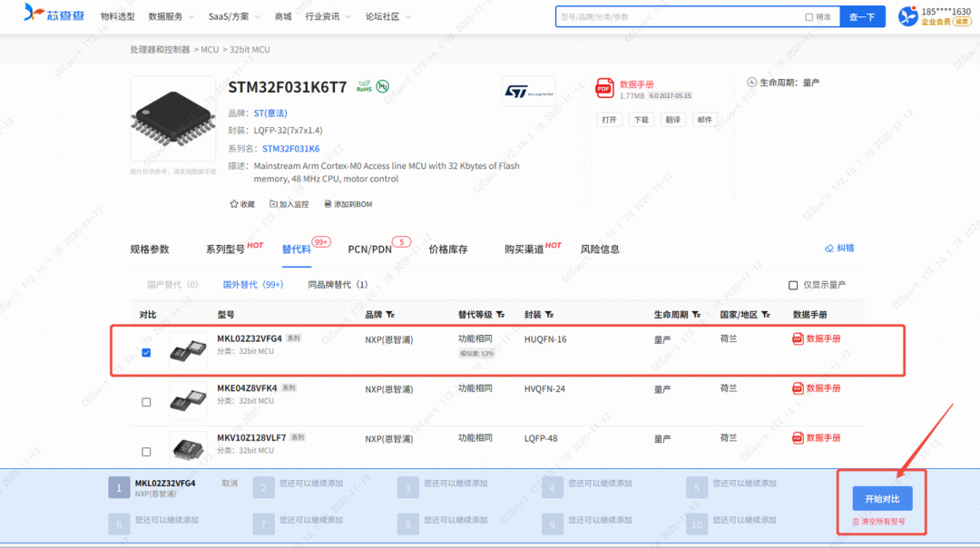Open the PDF 数据手册 icon for STM32F031K6T7
This screenshot has height=548, width=980.
(x=604, y=88)
